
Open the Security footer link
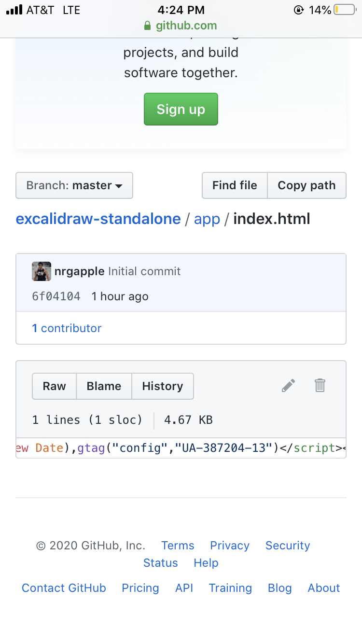[x=288, y=546]
